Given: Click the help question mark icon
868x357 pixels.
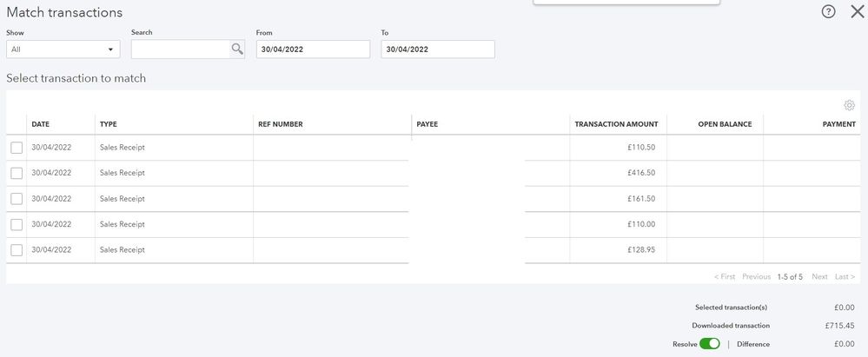Looking at the screenshot, I should click(x=828, y=12).
